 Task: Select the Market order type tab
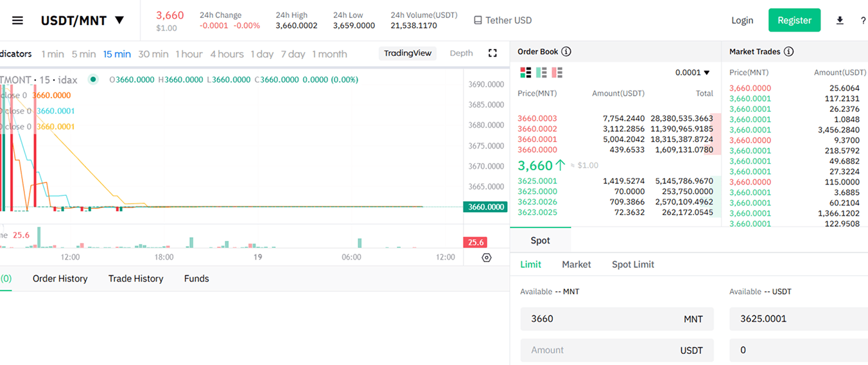[x=577, y=264]
